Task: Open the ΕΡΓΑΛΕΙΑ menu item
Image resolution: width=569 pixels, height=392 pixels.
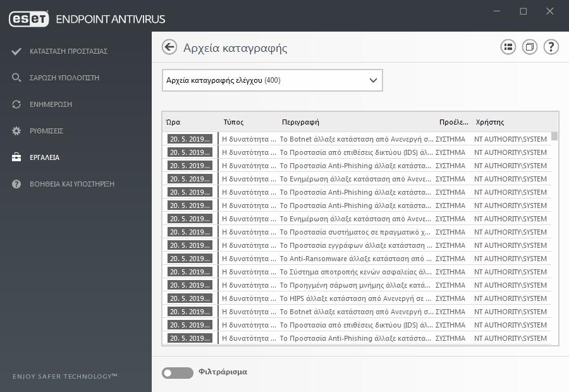Action: [x=44, y=157]
